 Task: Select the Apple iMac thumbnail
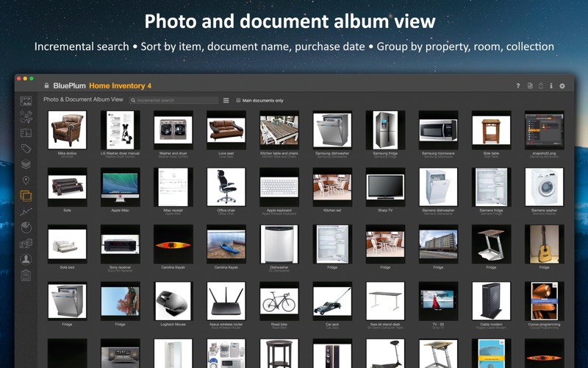(x=120, y=187)
